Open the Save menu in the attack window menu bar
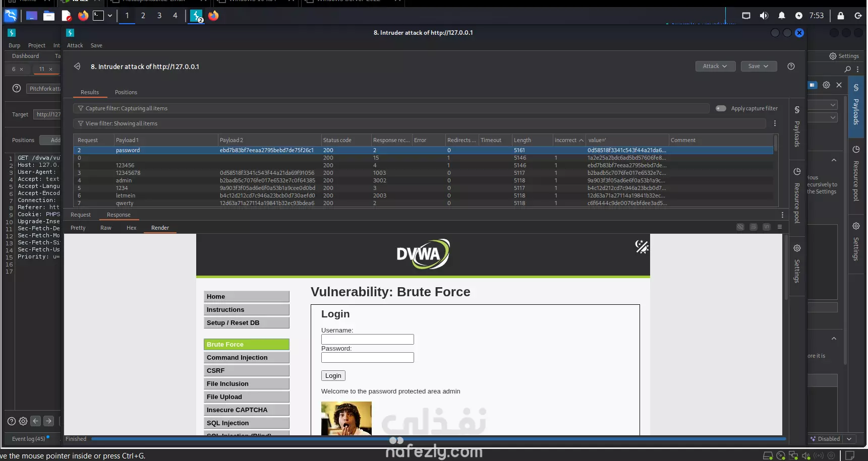 tap(96, 45)
